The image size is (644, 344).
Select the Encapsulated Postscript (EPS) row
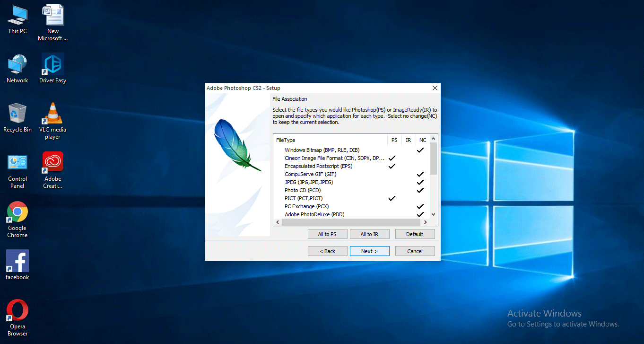[x=351, y=166]
